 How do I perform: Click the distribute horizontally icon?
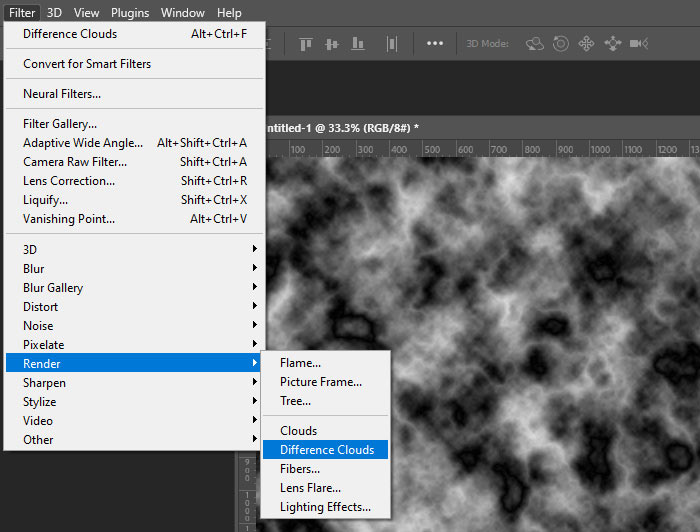point(393,44)
